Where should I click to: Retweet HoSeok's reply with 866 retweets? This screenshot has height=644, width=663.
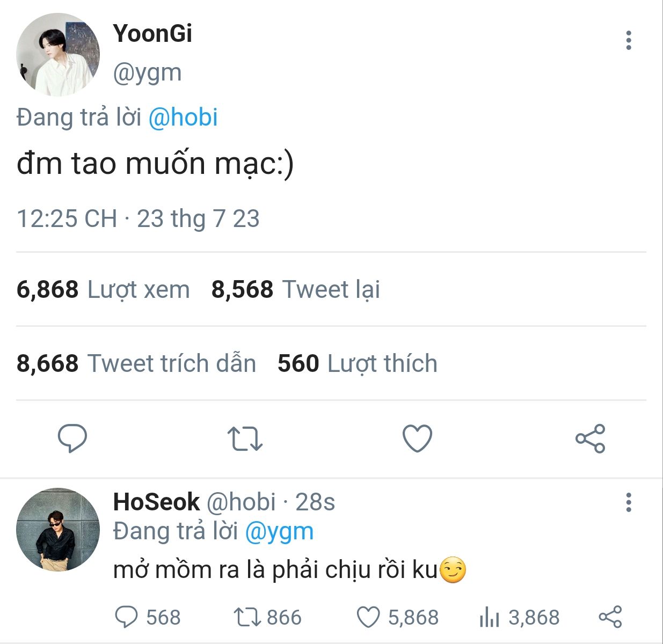pos(247,617)
